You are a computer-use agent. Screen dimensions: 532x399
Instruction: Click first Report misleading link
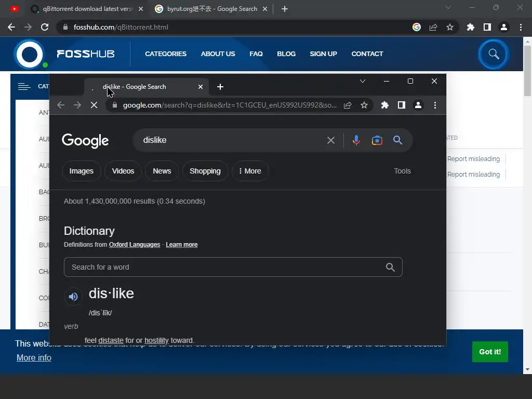pyautogui.click(x=473, y=159)
